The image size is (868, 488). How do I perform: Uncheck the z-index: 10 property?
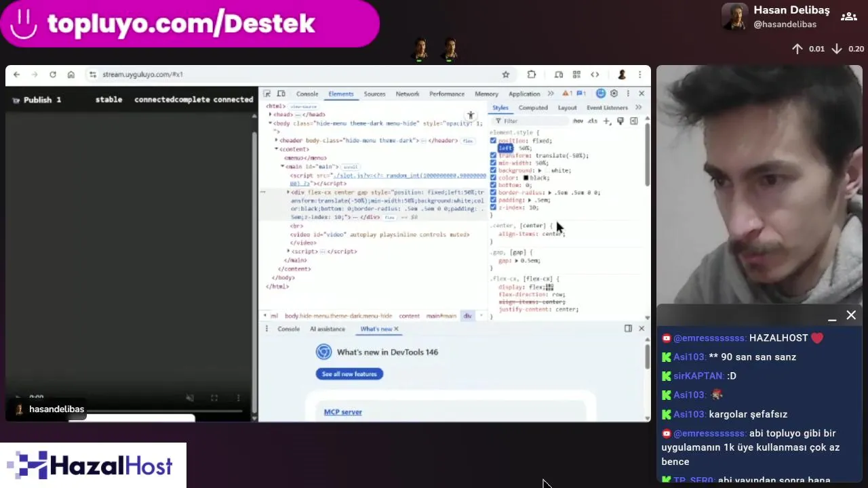tap(493, 207)
